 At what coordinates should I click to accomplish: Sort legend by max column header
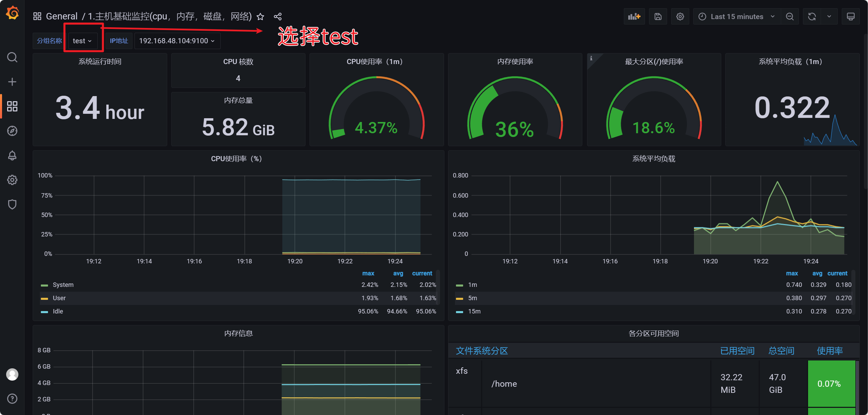[368, 273]
